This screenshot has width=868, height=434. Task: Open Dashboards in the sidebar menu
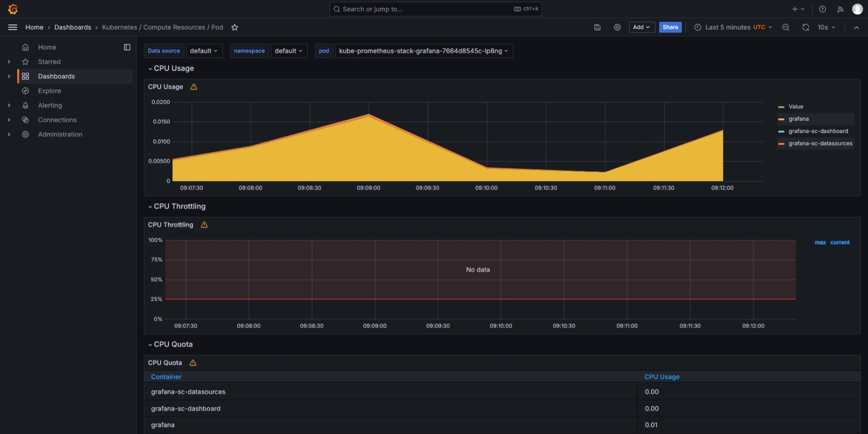pos(56,76)
